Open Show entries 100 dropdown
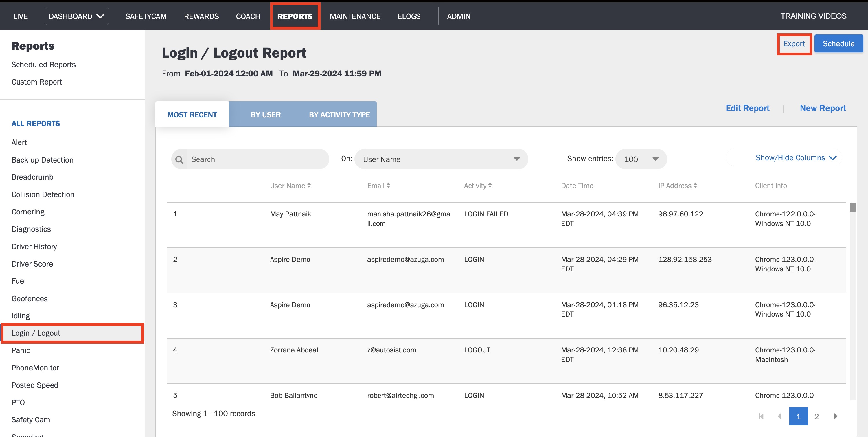Image resolution: width=868 pixels, height=437 pixels. (x=641, y=159)
